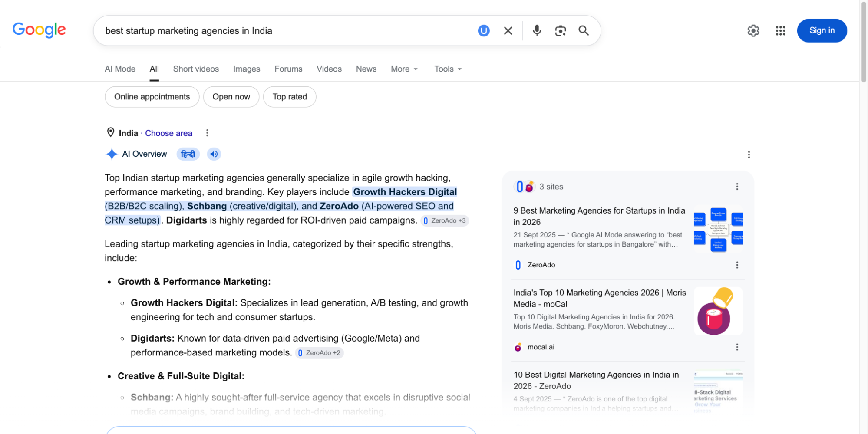This screenshot has height=434, width=868.
Task: Click ZeroAdo +2 source chip
Action: coord(320,353)
